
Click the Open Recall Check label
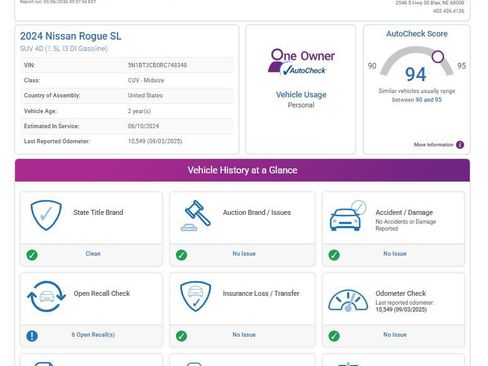pyautogui.click(x=102, y=293)
